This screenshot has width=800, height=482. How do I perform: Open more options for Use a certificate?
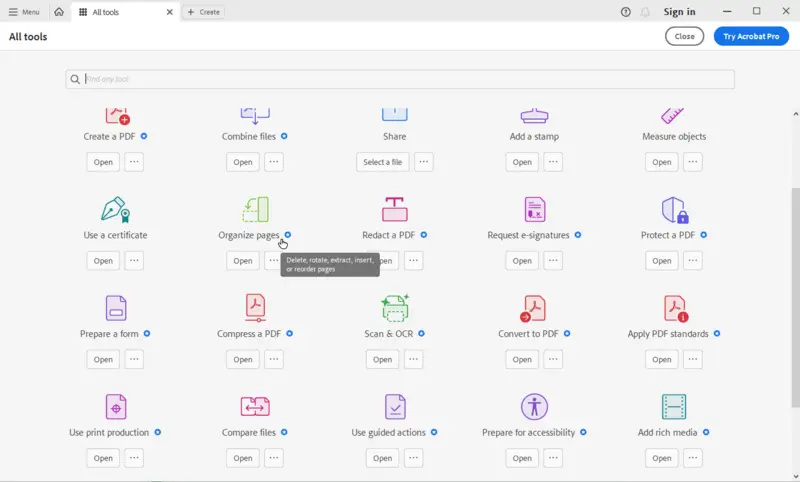click(x=134, y=260)
